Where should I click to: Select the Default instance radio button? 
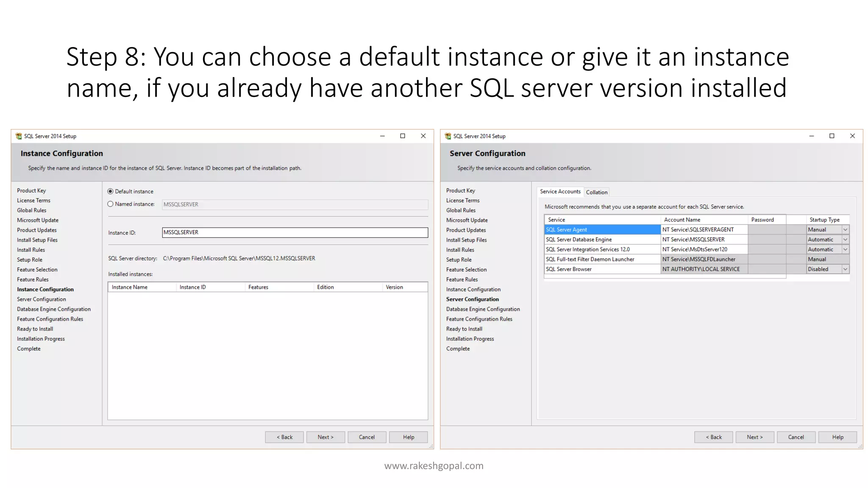[x=111, y=191]
